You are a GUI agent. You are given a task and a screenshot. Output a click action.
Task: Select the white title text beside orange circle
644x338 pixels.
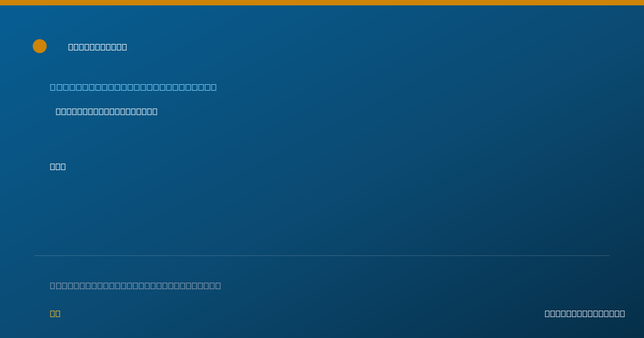click(x=98, y=47)
